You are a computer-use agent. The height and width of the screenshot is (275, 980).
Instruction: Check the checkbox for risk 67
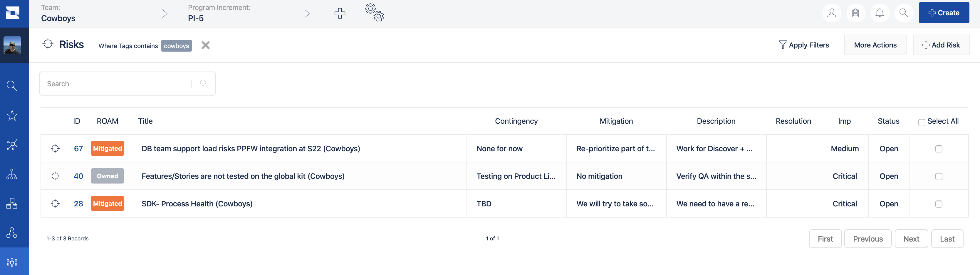(939, 149)
